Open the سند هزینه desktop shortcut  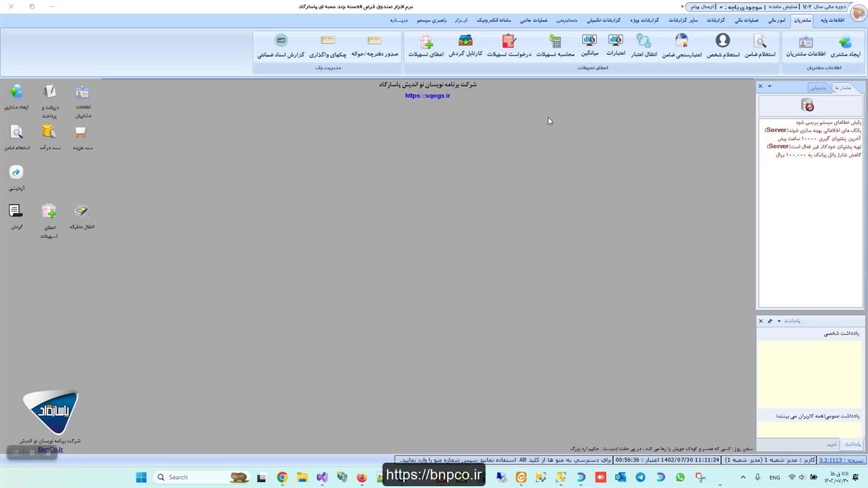pyautogui.click(x=82, y=136)
